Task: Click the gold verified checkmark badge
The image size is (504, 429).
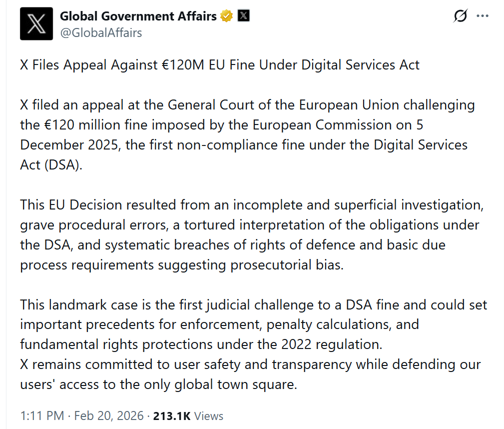Action: (226, 16)
